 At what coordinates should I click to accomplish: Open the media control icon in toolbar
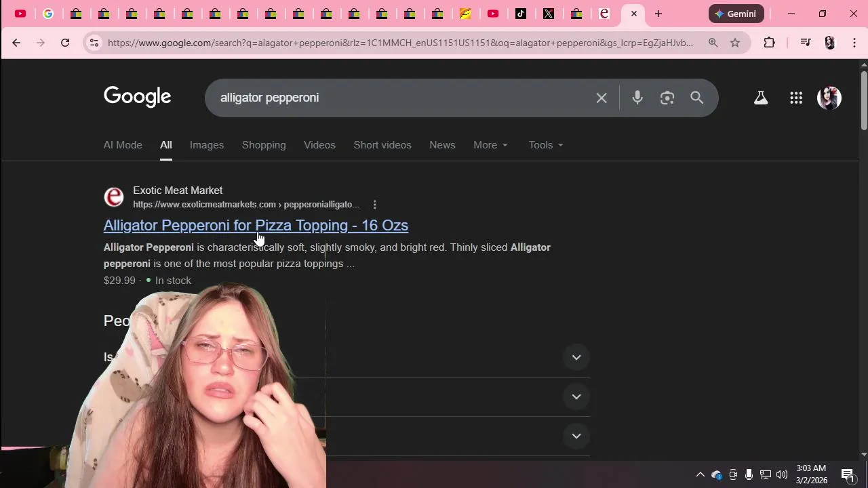pyautogui.click(x=806, y=43)
